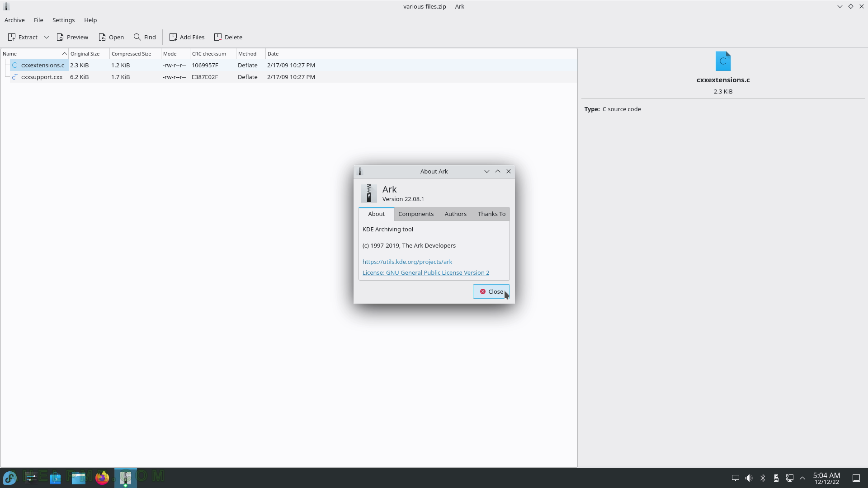Image resolution: width=868 pixels, height=488 pixels.
Task: Open the Extract dropdown arrow
Action: coord(46,37)
